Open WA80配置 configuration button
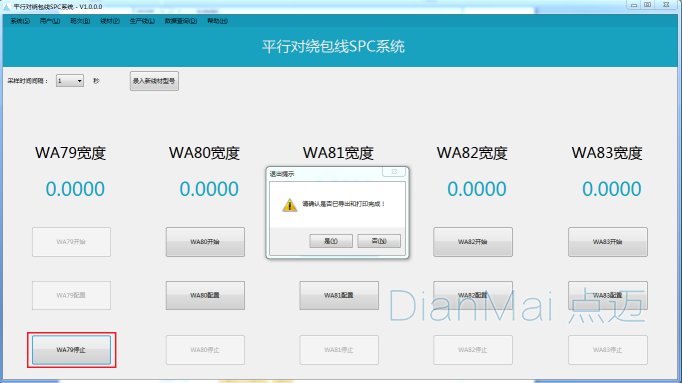 205,295
